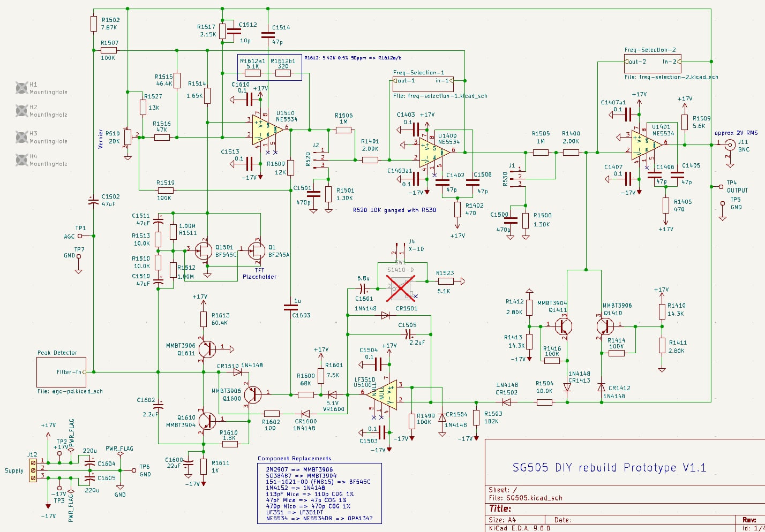Select resistor R1502 7.87K

click(x=94, y=24)
